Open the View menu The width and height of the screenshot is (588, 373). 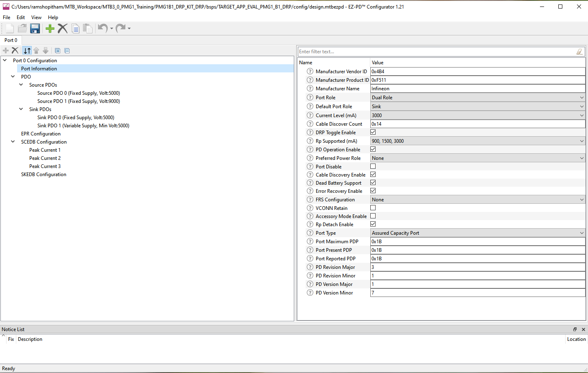click(x=36, y=17)
